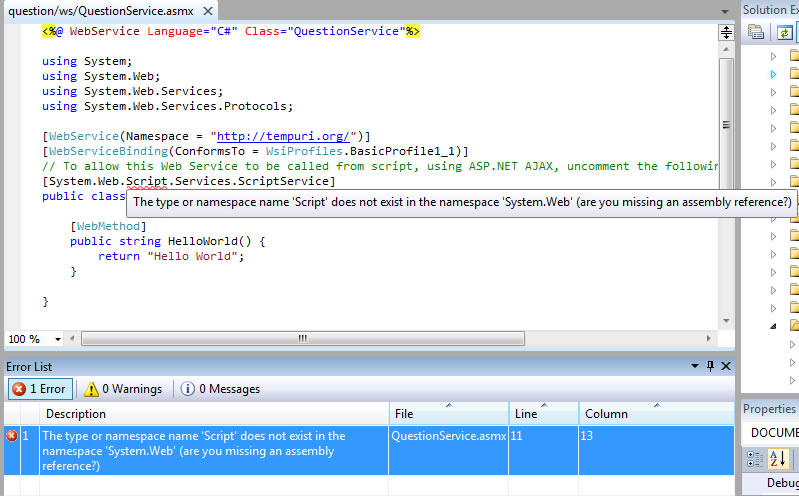The width and height of the screenshot is (799, 496).
Task: Select the Categorized view icon in Properties
Action: (754, 458)
